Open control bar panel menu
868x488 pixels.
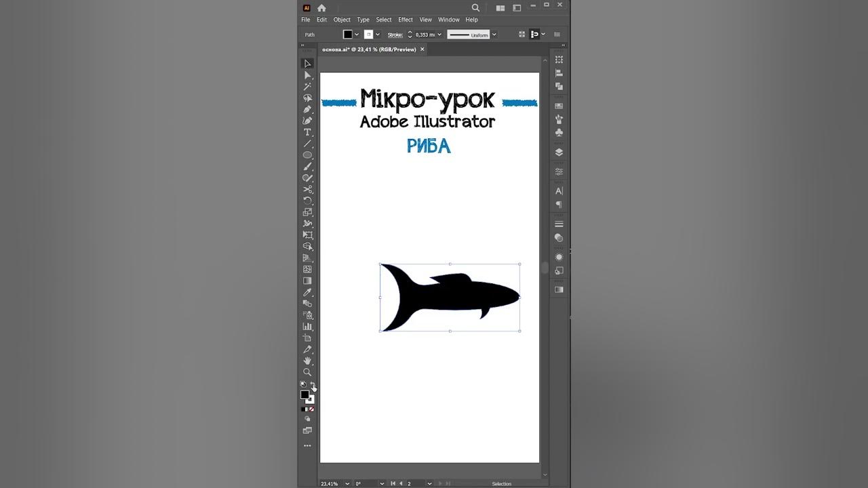557,35
